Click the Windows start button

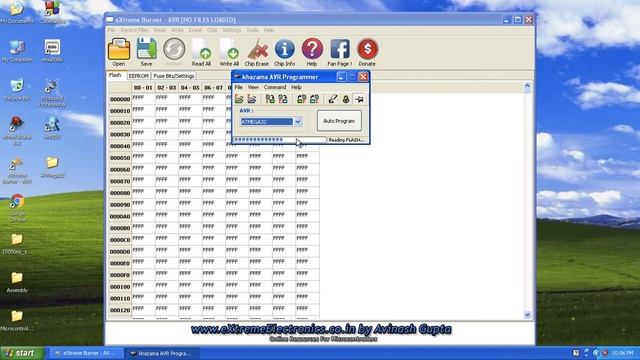21,353
